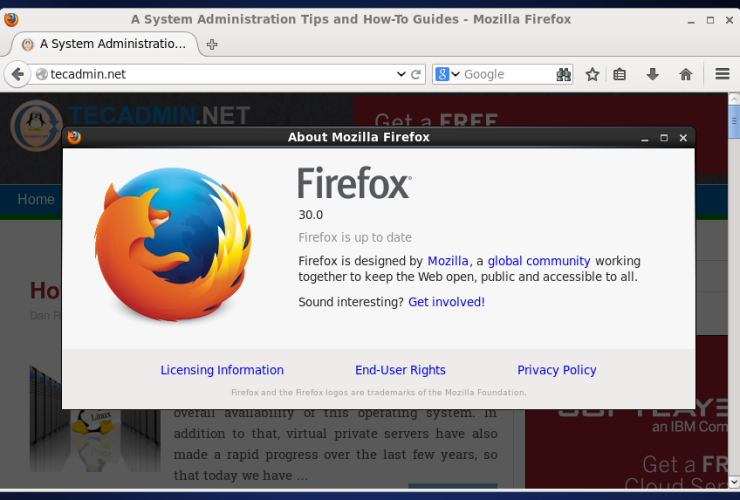Show bookmarks list icon
This screenshot has height=500, width=740.
pyautogui.click(x=620, y=74)
